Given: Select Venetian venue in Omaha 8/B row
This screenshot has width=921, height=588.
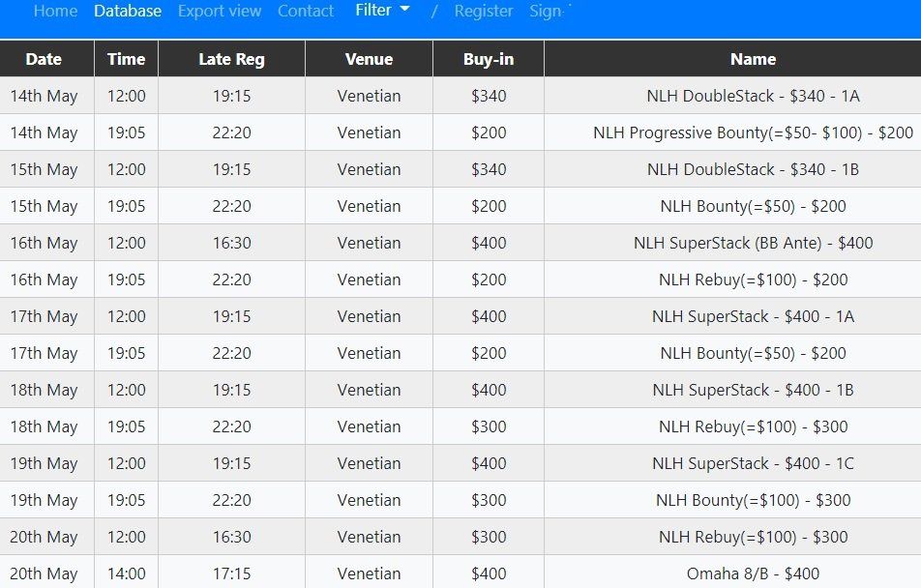Looking at the screenshot, I should [x=369, y=573].
